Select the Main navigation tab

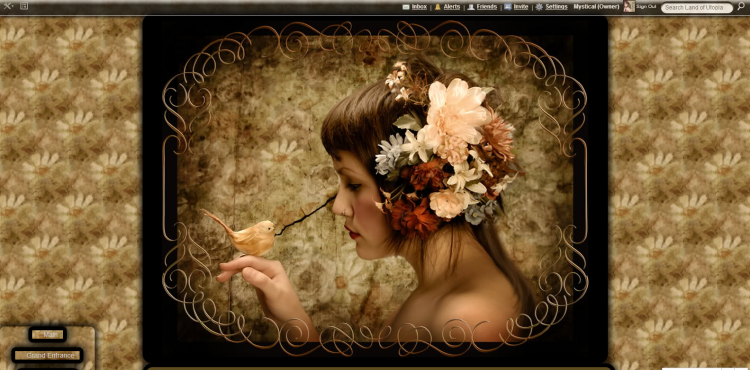click(47, 335)
